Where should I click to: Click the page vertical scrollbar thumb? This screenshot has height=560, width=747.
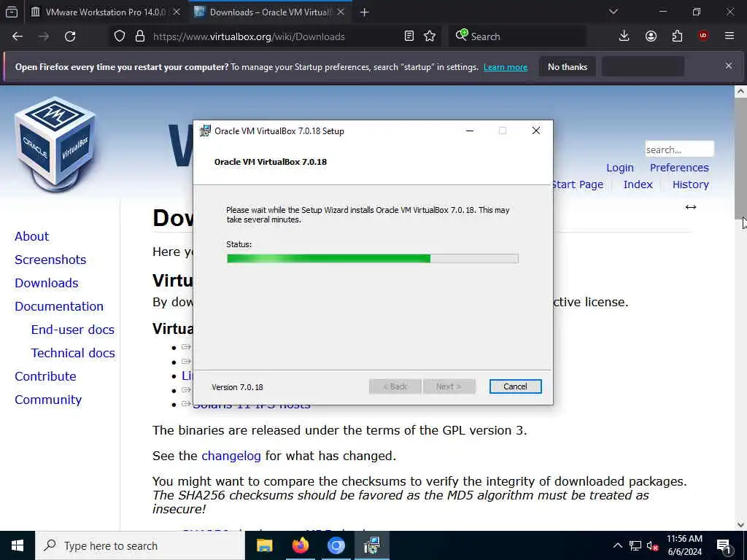[x=740, y=158]
